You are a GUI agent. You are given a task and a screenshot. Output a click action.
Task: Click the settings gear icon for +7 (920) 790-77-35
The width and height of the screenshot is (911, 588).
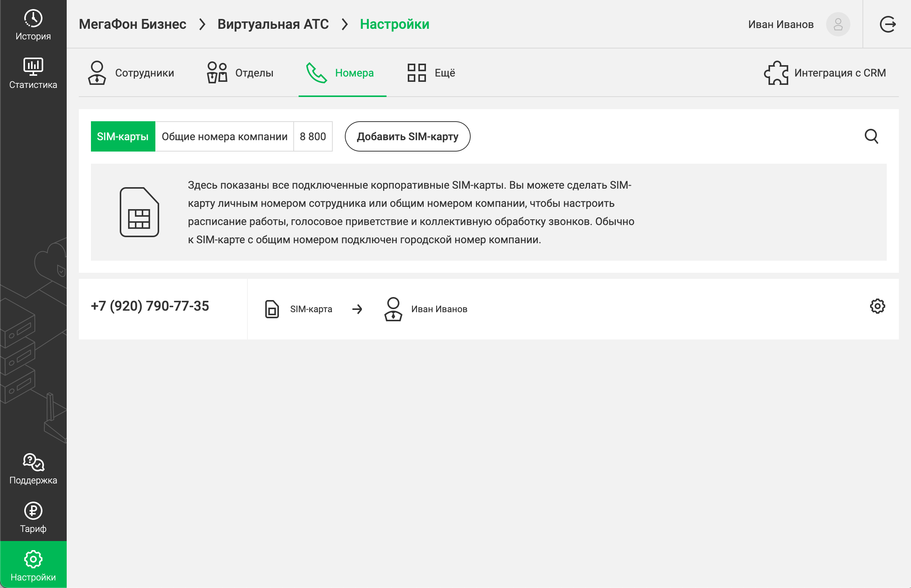tap(877, 306)
